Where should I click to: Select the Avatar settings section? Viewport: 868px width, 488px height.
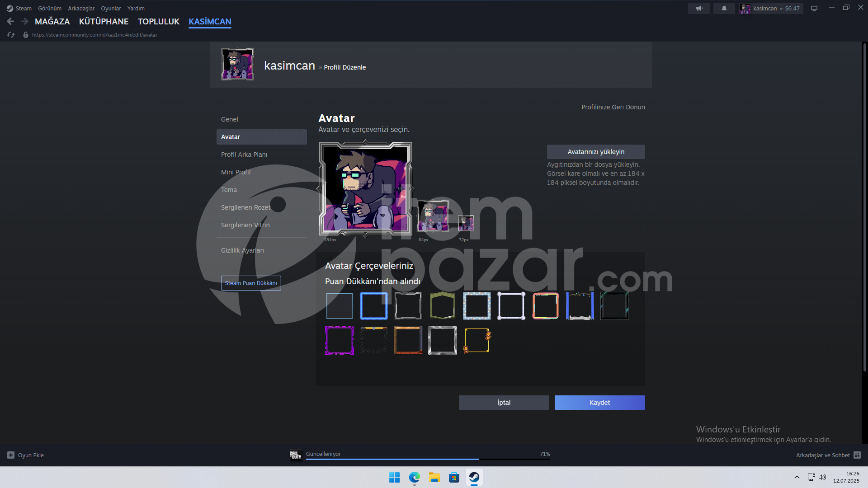pyautogui.click(x=262, y=137)
